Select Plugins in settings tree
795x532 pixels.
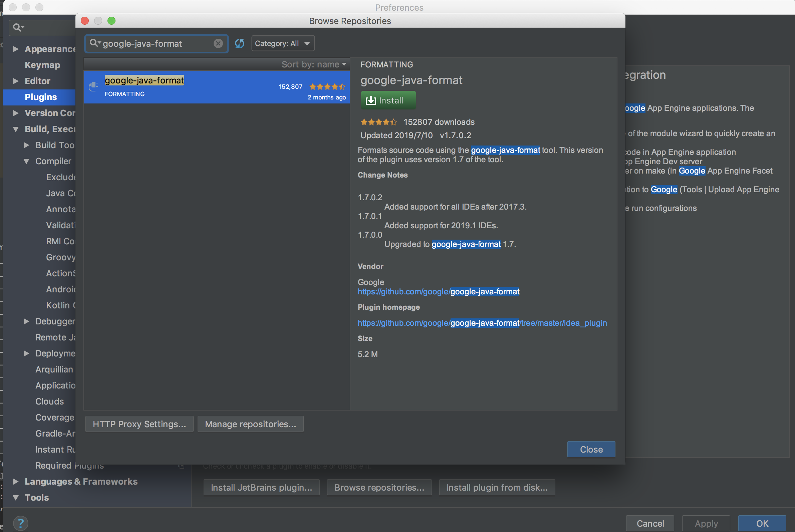[41, 97]
